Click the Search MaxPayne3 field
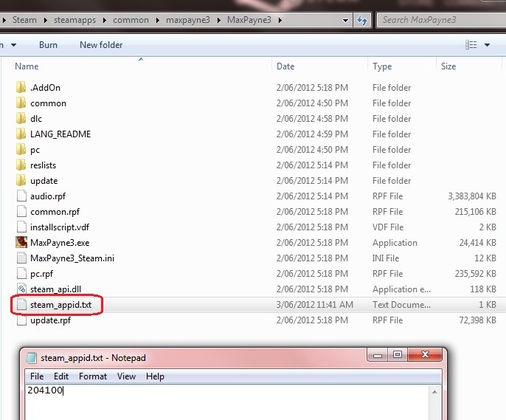Screen dimensions: 506x420 (x=441, y=20)
